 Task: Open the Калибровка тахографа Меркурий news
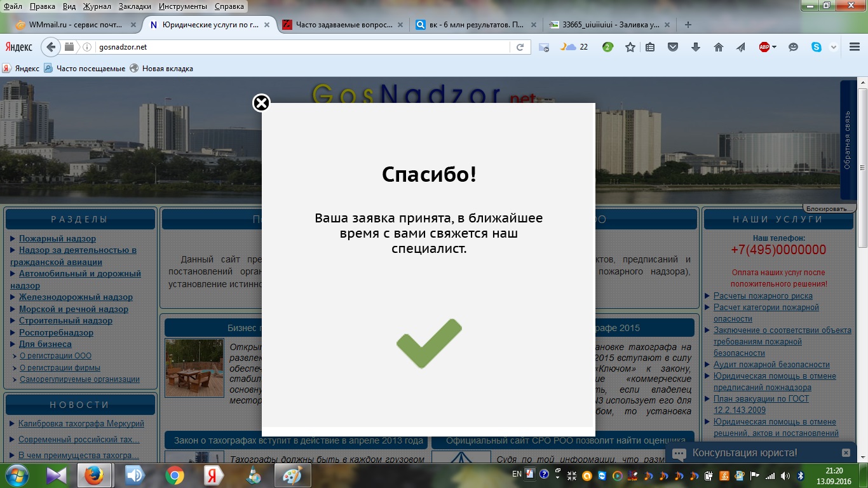click(x=81, y=423)
